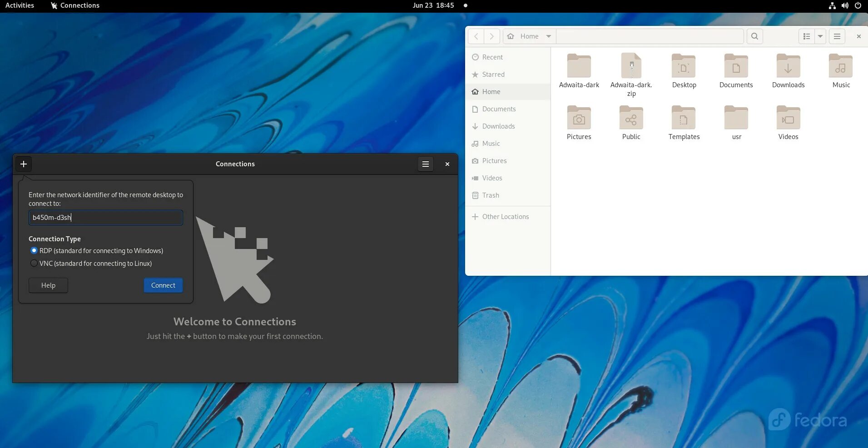
Task: Open the Public shared folder
Action: 631,123
